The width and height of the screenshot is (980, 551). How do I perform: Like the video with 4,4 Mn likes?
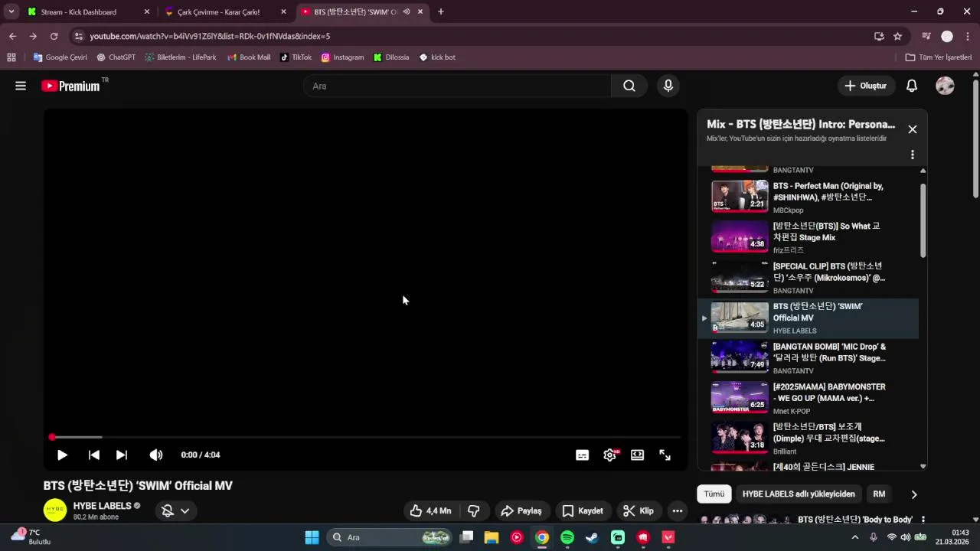pyautogui.click(x=430, y=510)
